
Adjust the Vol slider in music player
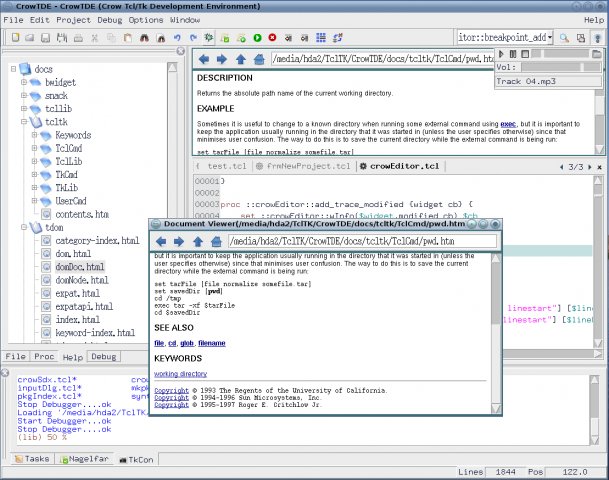(x=561, y=67)
